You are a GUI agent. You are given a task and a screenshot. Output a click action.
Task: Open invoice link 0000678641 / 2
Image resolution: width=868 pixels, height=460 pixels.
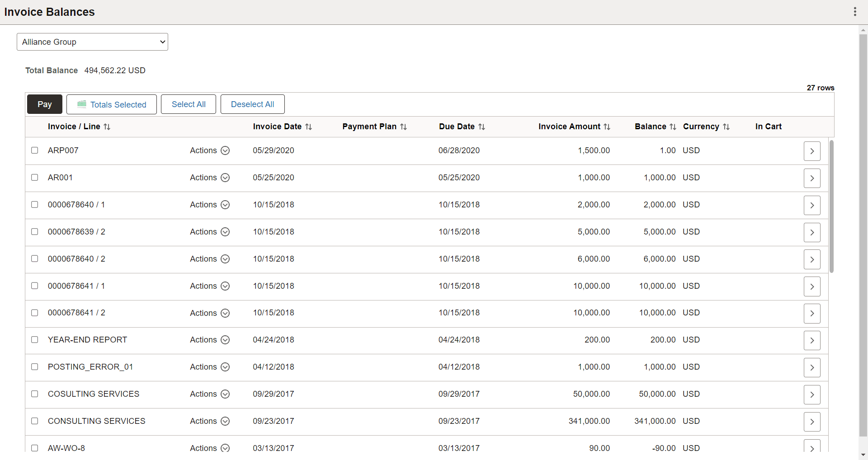(x=76, y=312)
